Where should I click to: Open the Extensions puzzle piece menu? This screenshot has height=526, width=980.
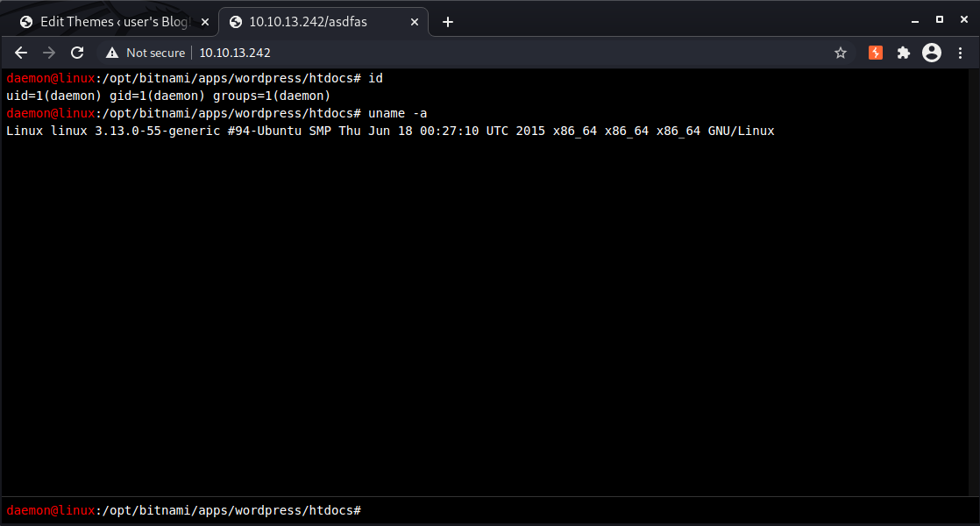pos(904,53)
